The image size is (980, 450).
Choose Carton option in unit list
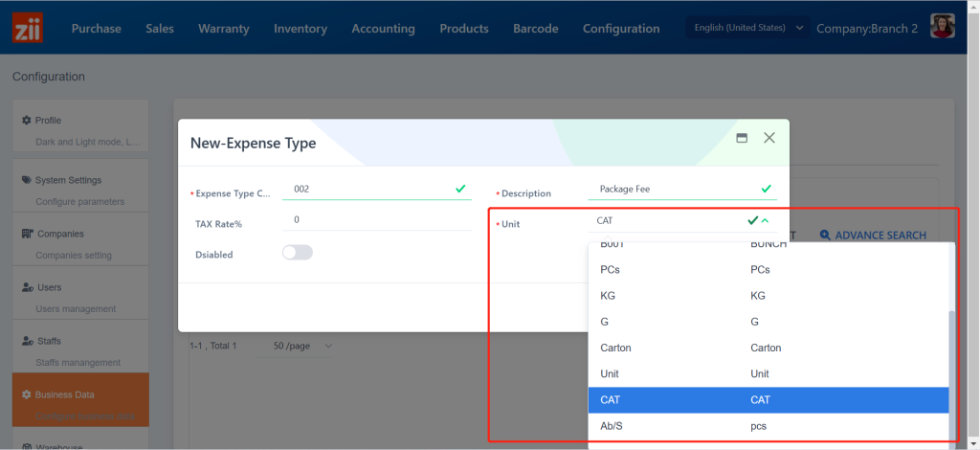pyautogui.click(x=615, y=348)
